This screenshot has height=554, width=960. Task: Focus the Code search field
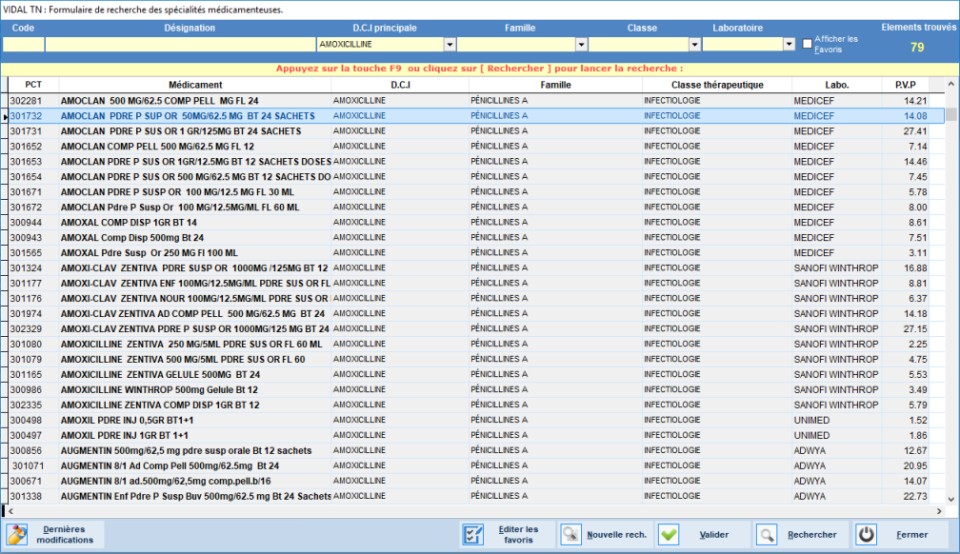(x=23, y=45)
